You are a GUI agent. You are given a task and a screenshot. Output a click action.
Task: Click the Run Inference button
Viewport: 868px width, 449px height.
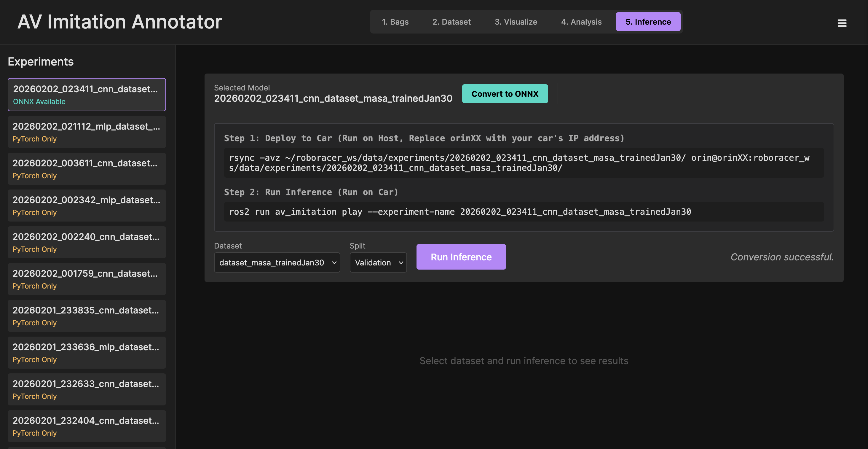(x=461, y=257)
